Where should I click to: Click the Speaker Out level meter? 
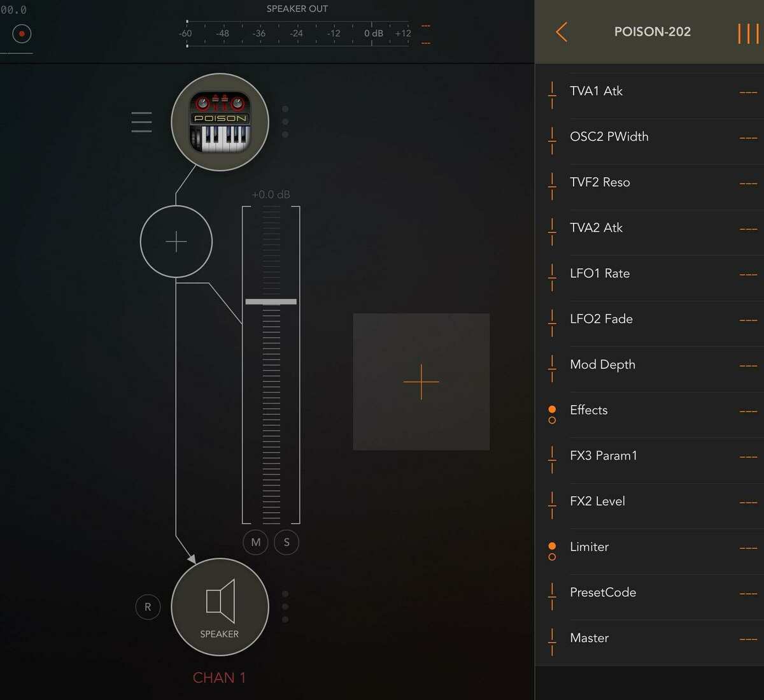point(297,34)
